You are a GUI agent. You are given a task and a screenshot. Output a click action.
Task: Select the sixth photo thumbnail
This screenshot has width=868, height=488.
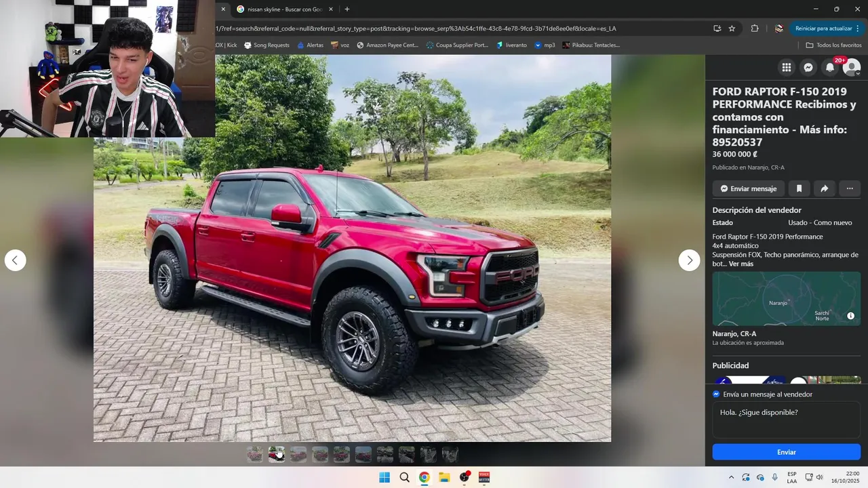pos(363,454)
